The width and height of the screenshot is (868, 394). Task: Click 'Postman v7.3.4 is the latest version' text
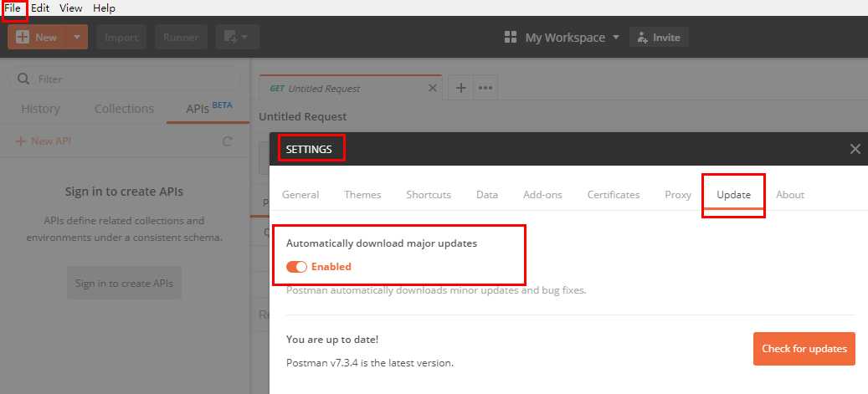[370, 364]
